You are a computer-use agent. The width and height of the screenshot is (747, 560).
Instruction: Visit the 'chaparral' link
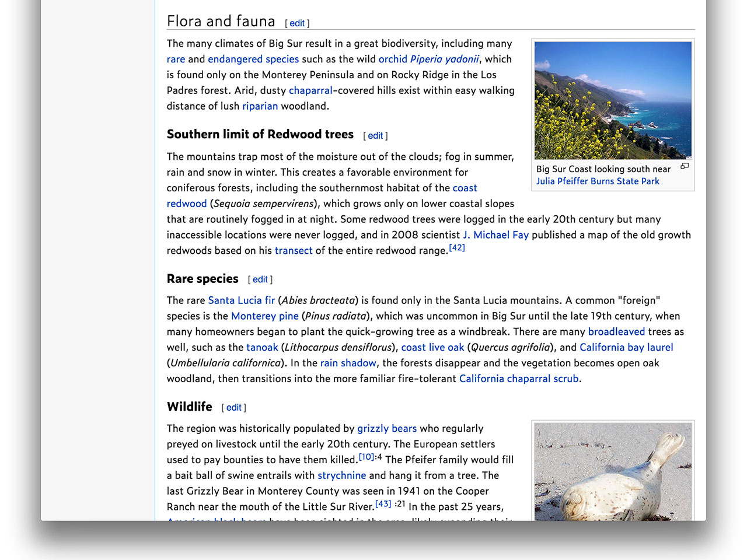tap(310, 90)
